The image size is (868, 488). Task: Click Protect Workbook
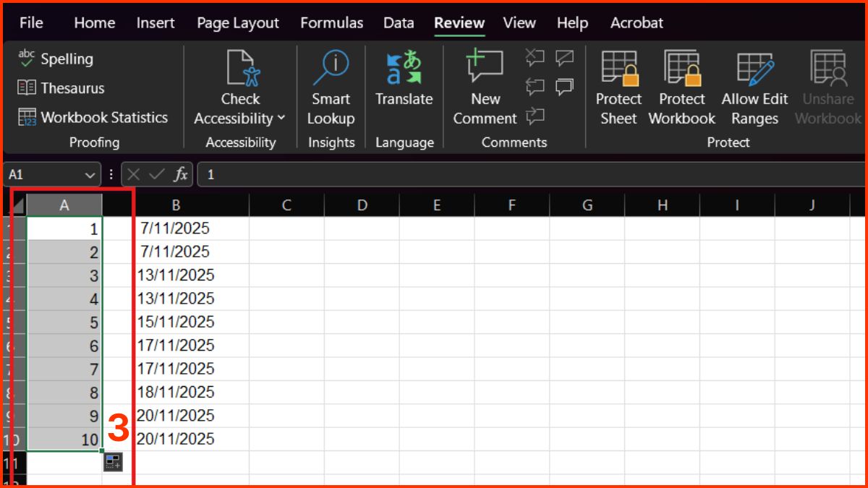681,87
